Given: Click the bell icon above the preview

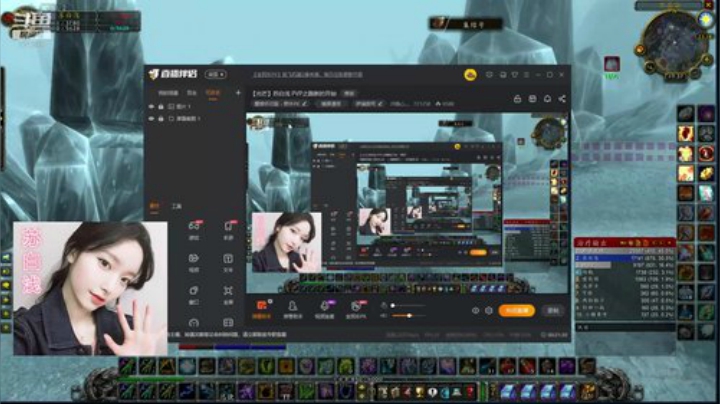Looking at the screenshot, I should [547, 99].
